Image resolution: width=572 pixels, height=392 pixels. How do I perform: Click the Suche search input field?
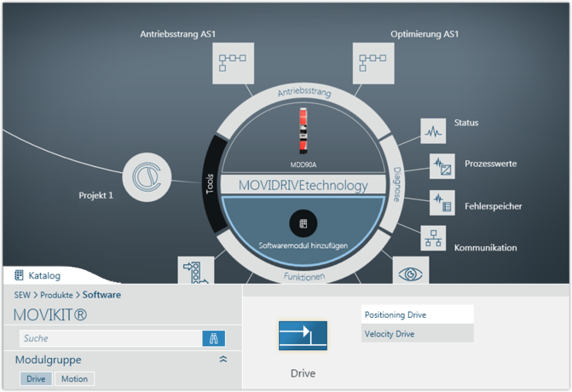[x=109, y=338]
